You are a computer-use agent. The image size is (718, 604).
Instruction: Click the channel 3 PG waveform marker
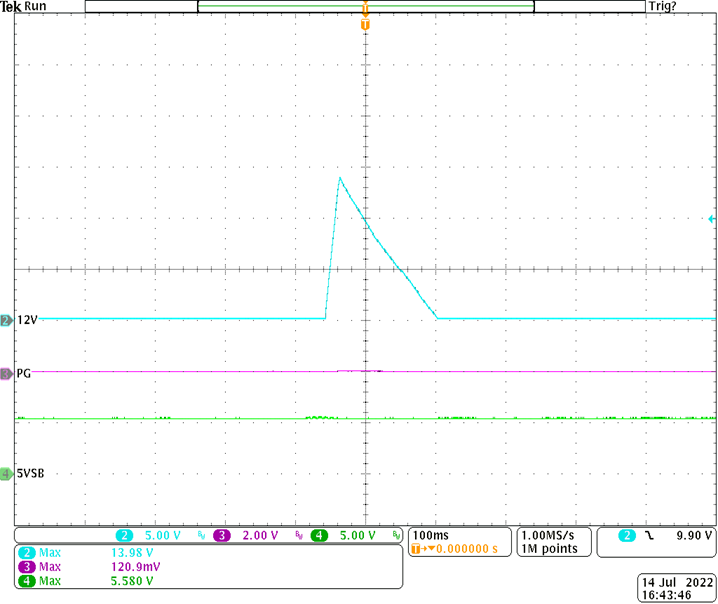pos(6,373)
